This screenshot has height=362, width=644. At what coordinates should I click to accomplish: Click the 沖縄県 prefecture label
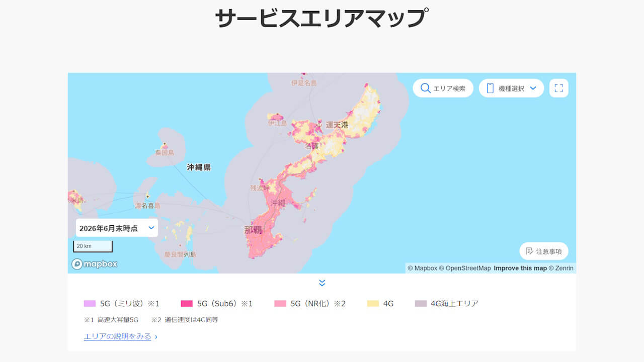click(199, 167)
